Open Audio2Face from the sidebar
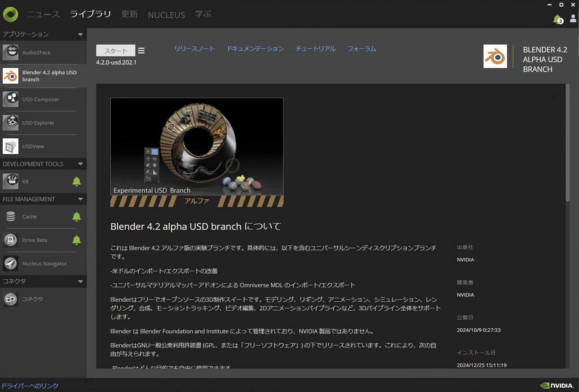Viewport: 579px width, 392px height. pos(11,52)
